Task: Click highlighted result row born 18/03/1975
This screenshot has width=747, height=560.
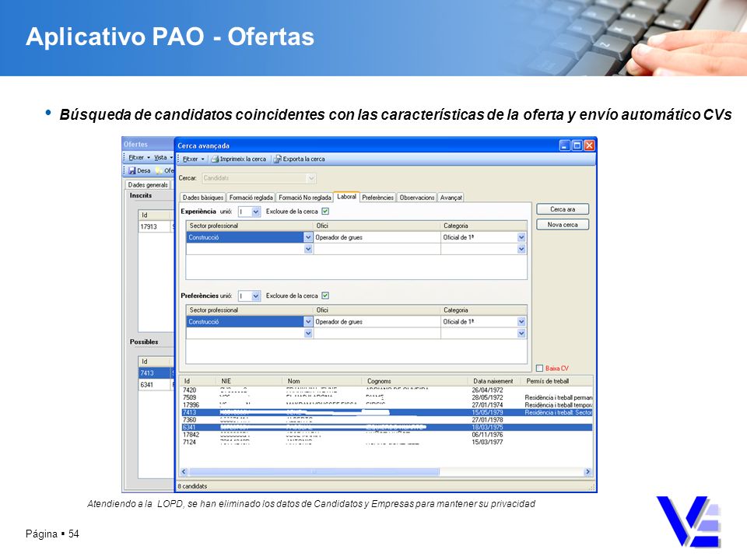Action: point(386,428)
